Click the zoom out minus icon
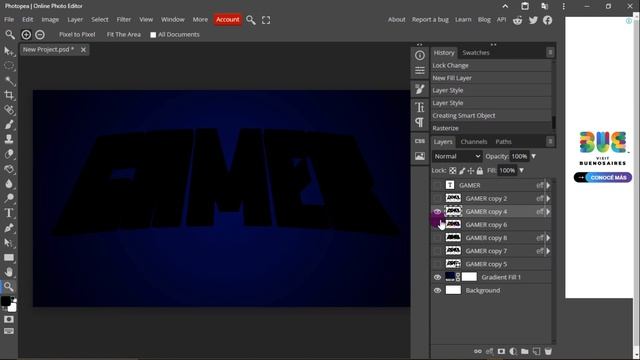Screen dimensions: 640x360 click(x=40, y=35)
